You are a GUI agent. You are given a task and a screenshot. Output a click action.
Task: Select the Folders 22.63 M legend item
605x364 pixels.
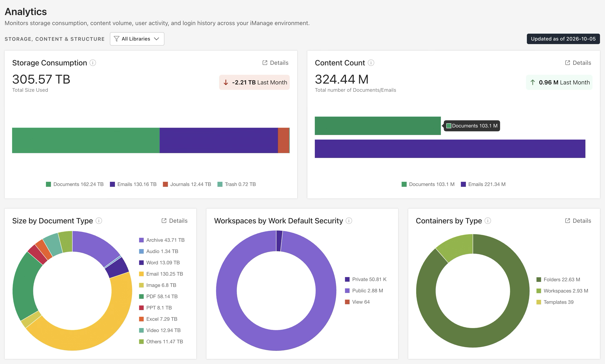tap(558, 280)
